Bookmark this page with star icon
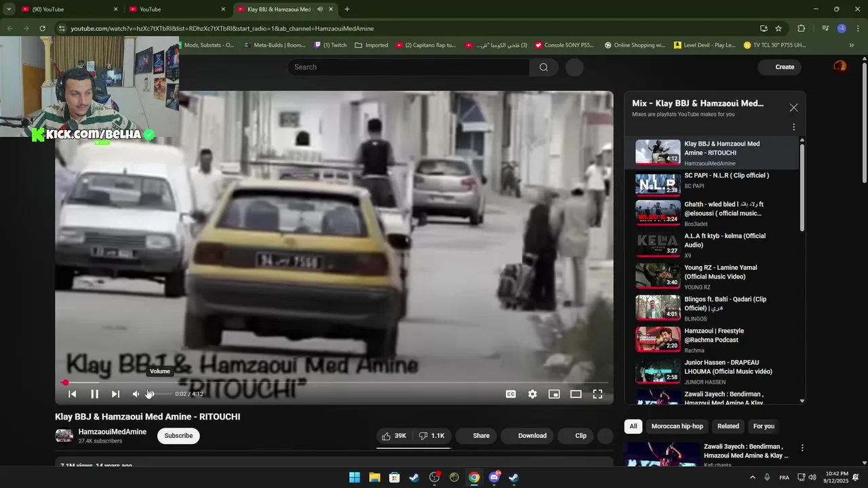The height and width of the screenshot is (488, 868). [x=778, y=28]
